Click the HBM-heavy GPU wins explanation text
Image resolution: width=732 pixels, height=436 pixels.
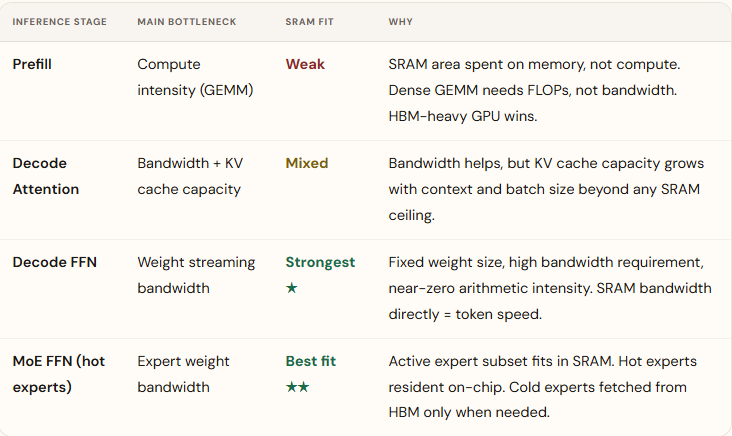click(x=463, y=116)
